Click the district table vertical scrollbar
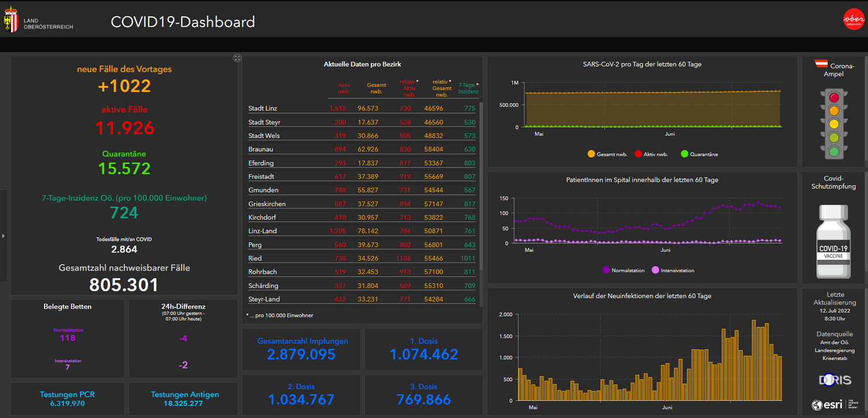Viewport: 868px width, 418px height. (x=480, y=185)
